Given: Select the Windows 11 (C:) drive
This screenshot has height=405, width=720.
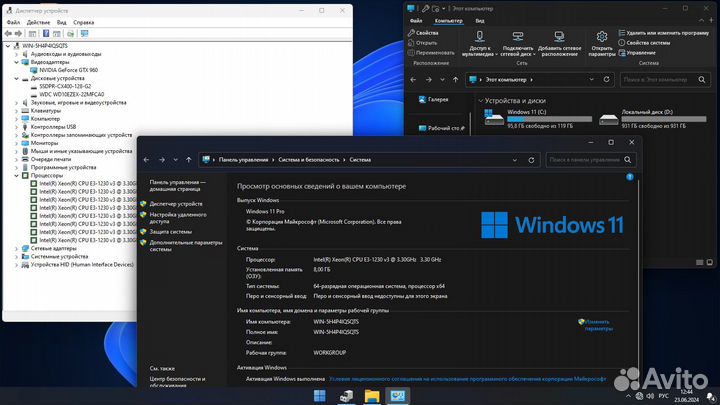Looking at the screenshot, I should tap(520, 119).
